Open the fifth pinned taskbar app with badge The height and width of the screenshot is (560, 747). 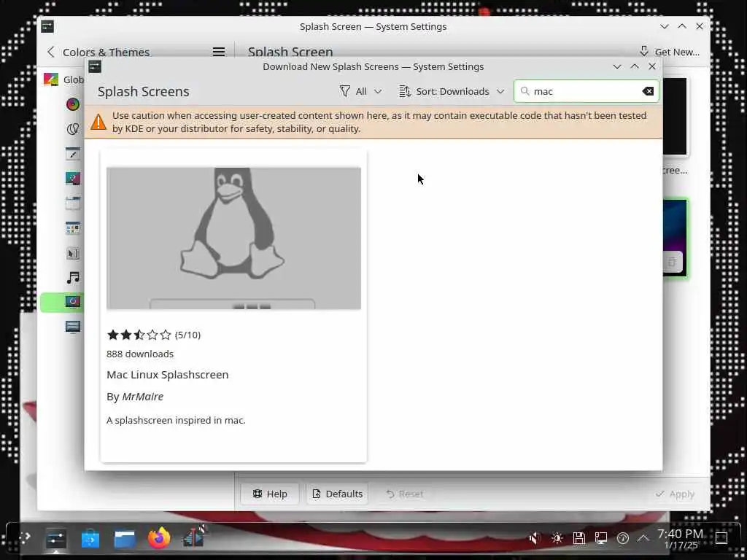click(x=194, y=537)
